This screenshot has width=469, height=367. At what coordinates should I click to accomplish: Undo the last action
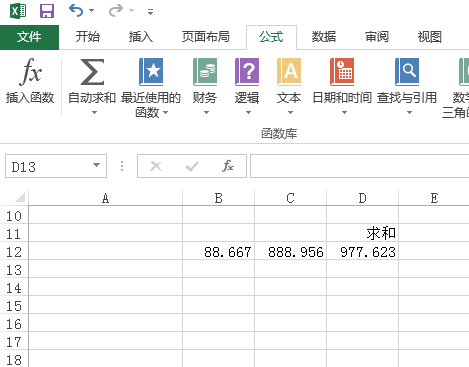pos(76,11)
